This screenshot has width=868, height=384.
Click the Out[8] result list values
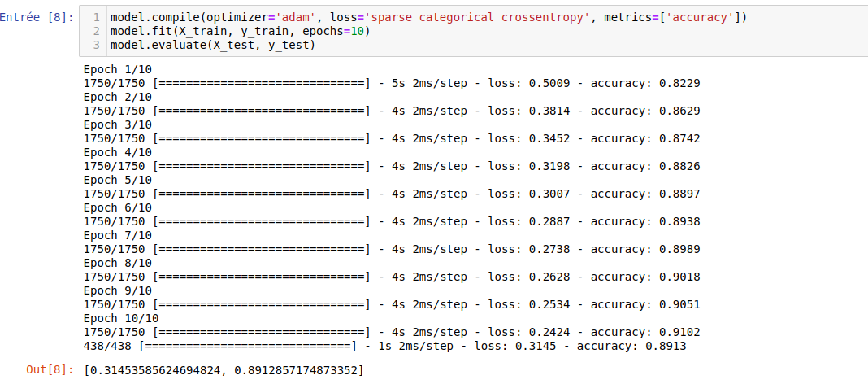point(224,370)
